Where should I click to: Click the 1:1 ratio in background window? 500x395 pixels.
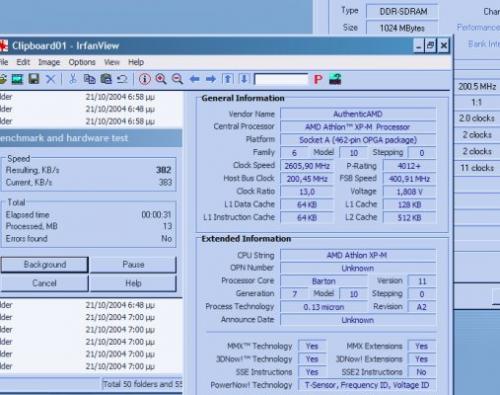click(x=477, y=102)
